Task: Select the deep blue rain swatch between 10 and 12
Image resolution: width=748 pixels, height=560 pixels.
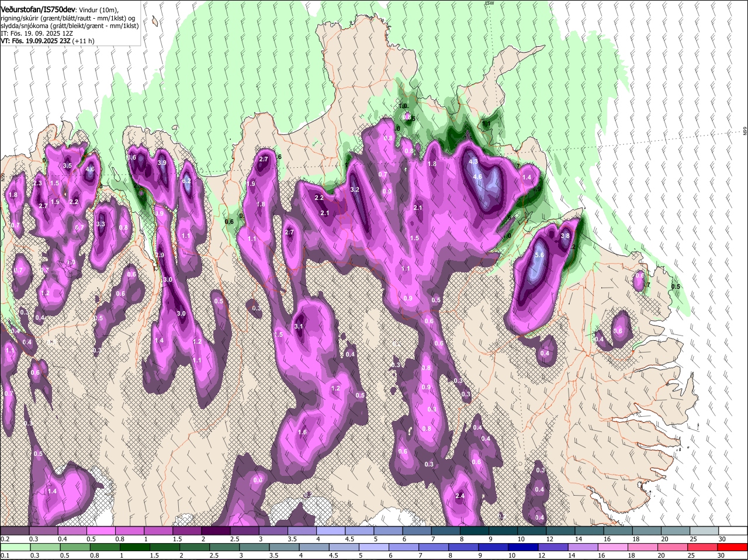Action: click(x=524, y=547)
